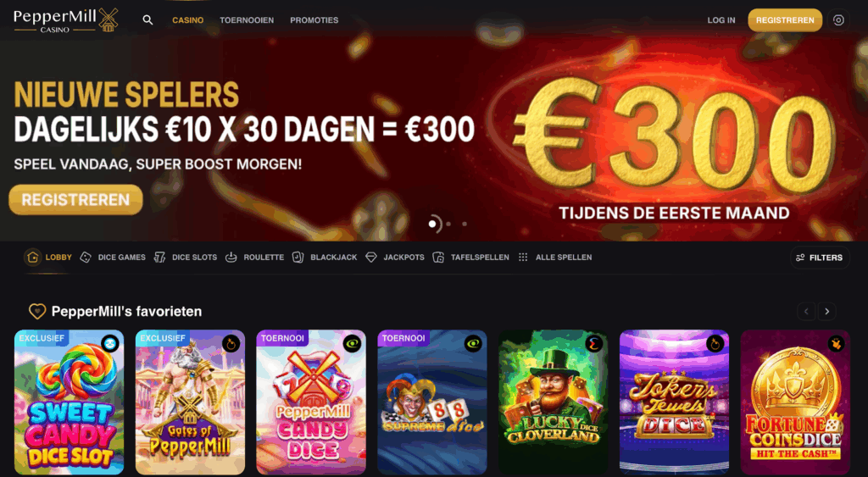Open the Dice Slots category

[x=186, y=258]
